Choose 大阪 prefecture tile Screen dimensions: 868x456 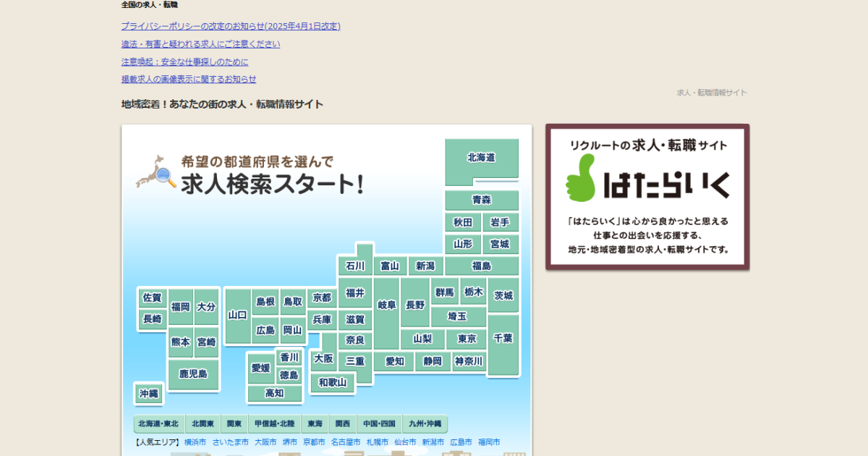point(323,358)
